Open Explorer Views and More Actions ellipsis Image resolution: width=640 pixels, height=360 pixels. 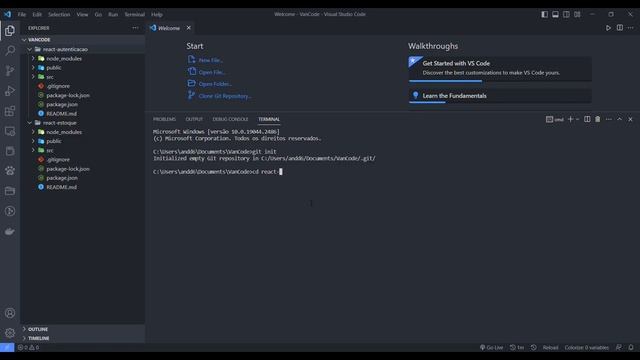[135, 28]
